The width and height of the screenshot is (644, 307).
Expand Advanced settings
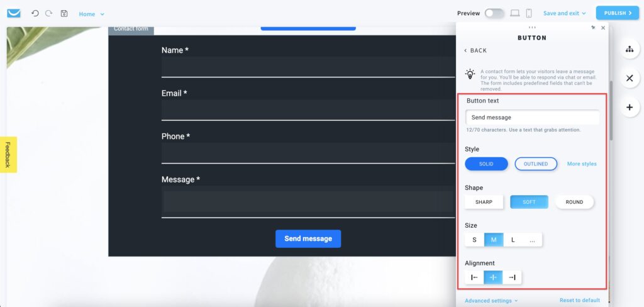click(491, 301)
